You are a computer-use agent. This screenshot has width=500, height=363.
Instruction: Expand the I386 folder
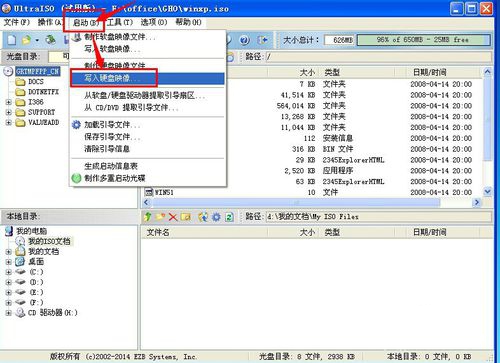(9, 102)
